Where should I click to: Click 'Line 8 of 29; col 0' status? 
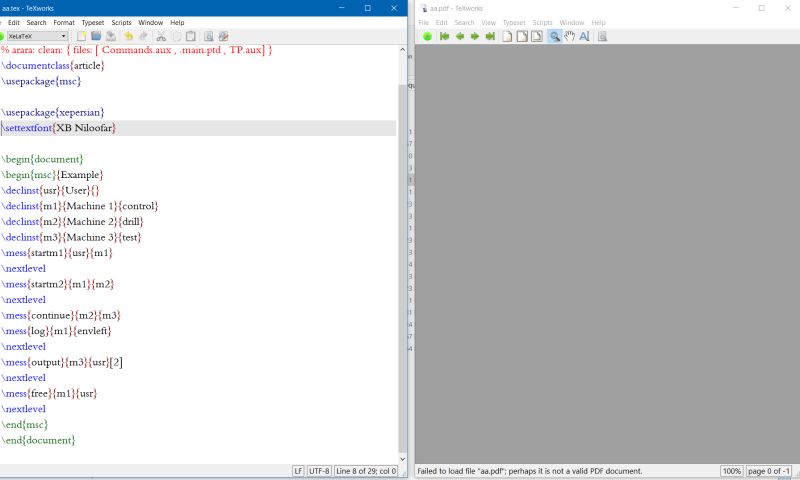pyautogui.click(x=366, y=471)
